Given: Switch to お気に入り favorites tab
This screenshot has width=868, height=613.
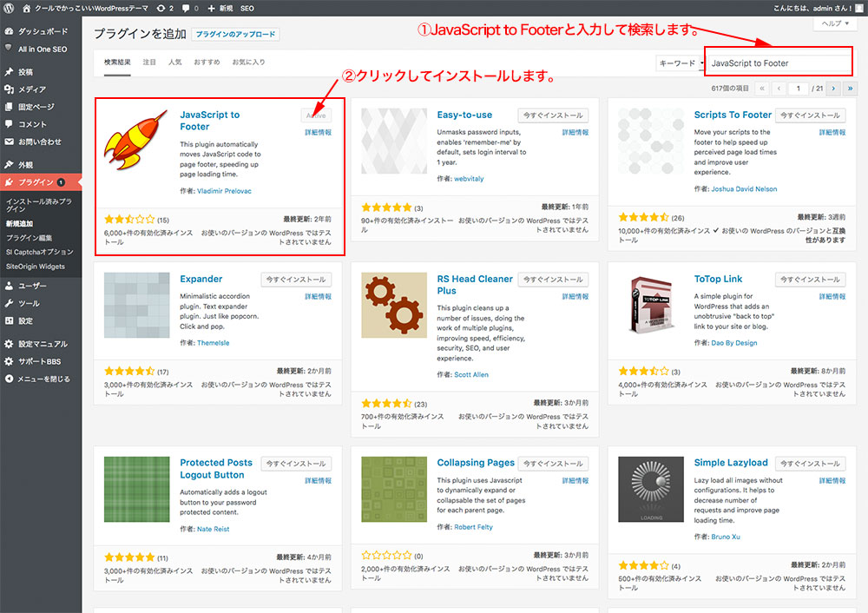Looking at the screenshot, I should click(248, 62).
